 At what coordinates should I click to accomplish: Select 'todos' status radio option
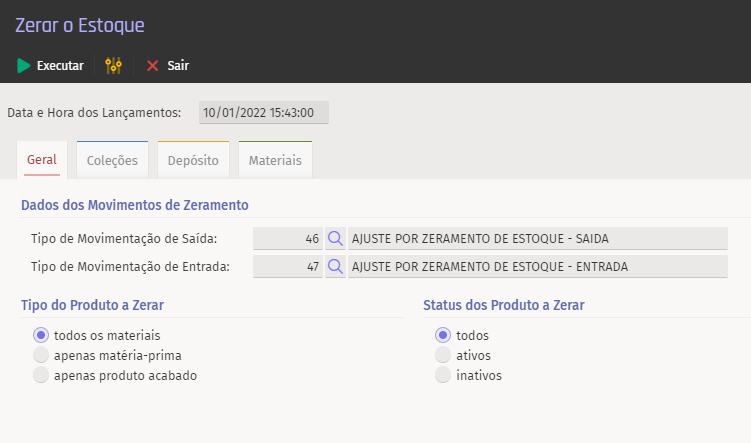(443, 335)
